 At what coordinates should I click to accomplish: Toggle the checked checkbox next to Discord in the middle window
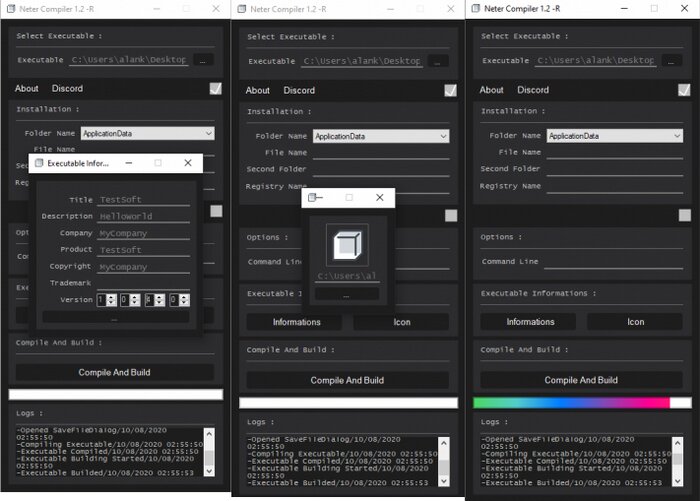tap(451, 90)
